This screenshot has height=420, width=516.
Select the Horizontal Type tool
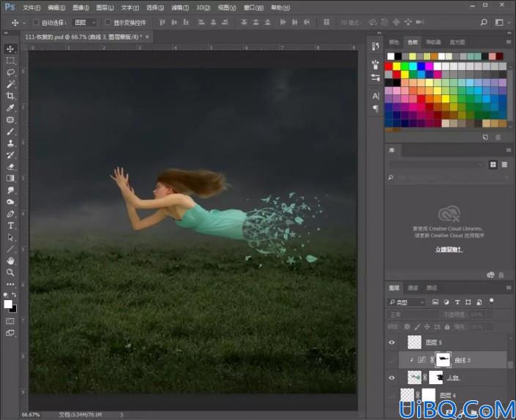pos(10,225)
